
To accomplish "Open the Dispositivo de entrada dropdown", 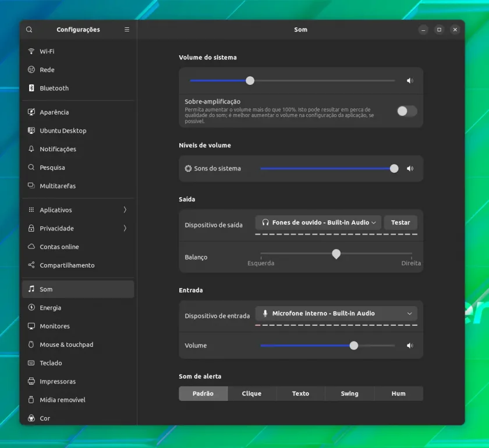I will point(336,314).
